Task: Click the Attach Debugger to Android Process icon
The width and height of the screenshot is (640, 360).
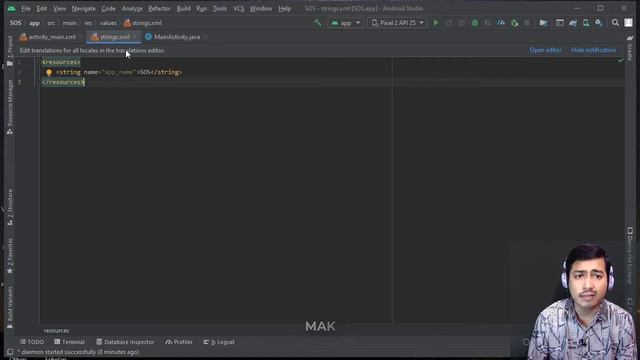Action: point(514,23)
